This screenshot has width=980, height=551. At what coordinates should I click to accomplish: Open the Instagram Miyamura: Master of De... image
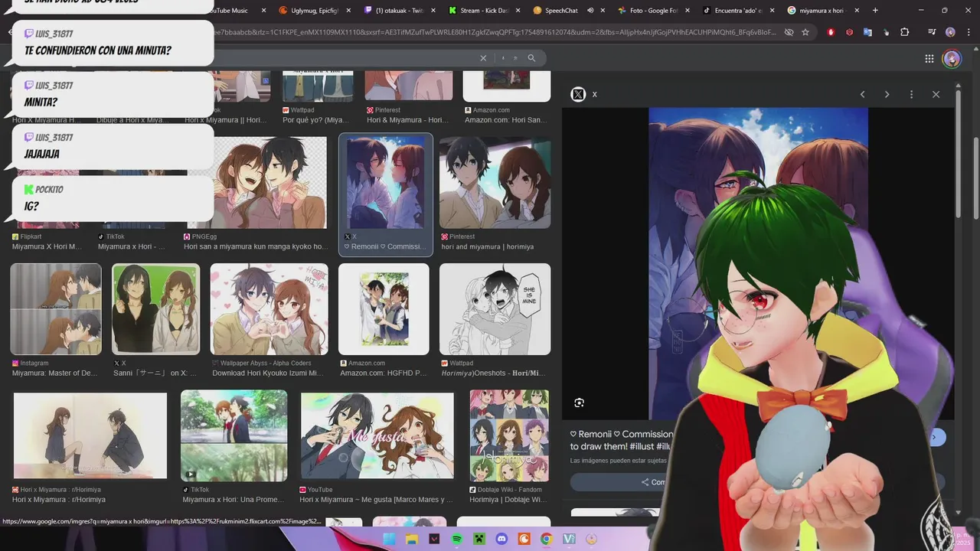point(56,309)
